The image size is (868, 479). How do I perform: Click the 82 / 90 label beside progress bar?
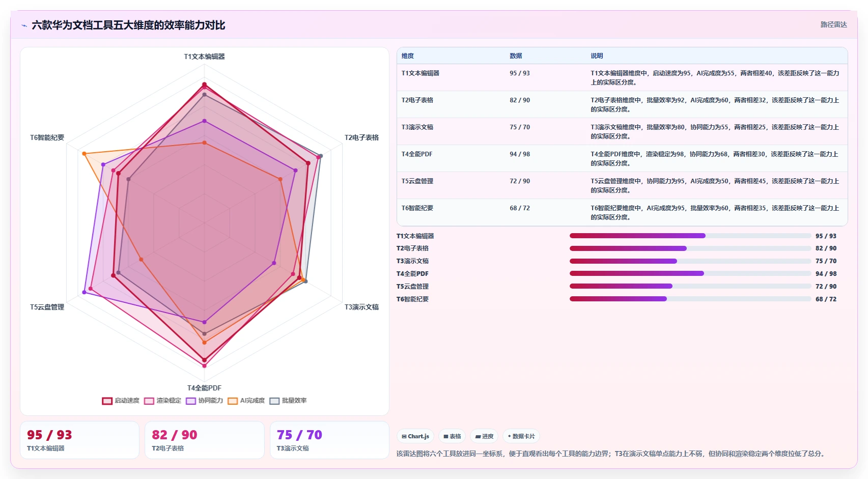(x=826, y=248)
